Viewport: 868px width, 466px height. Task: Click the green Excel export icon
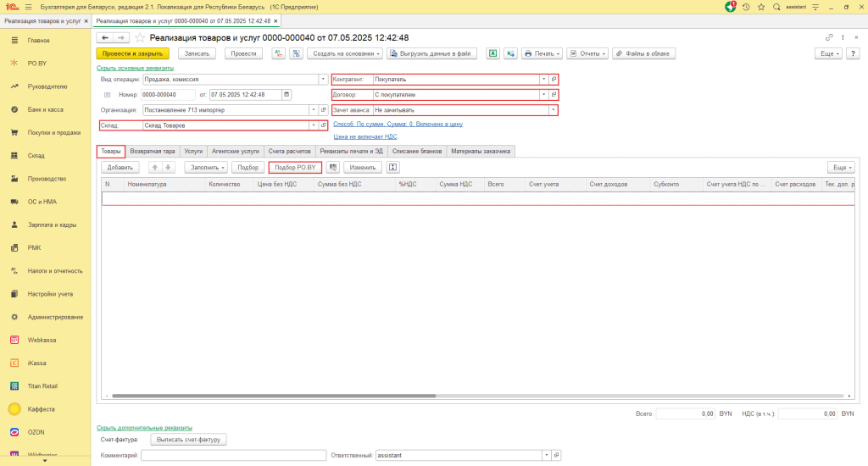point(492,53)
